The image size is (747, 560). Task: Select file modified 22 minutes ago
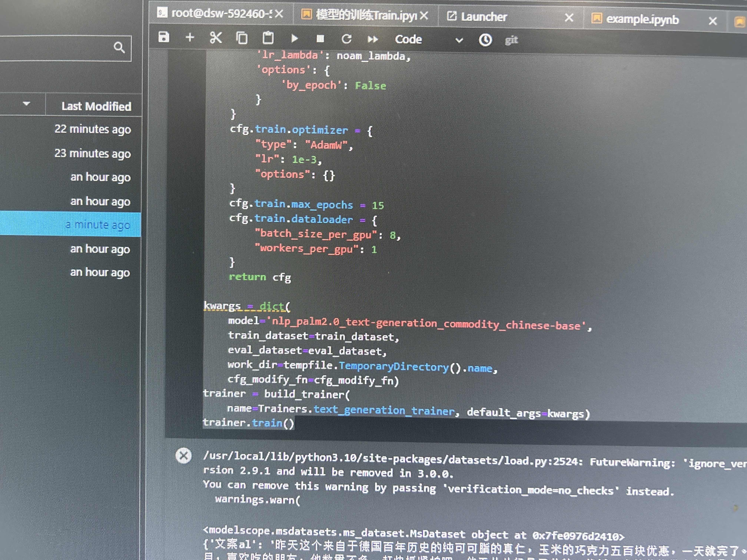71,129
